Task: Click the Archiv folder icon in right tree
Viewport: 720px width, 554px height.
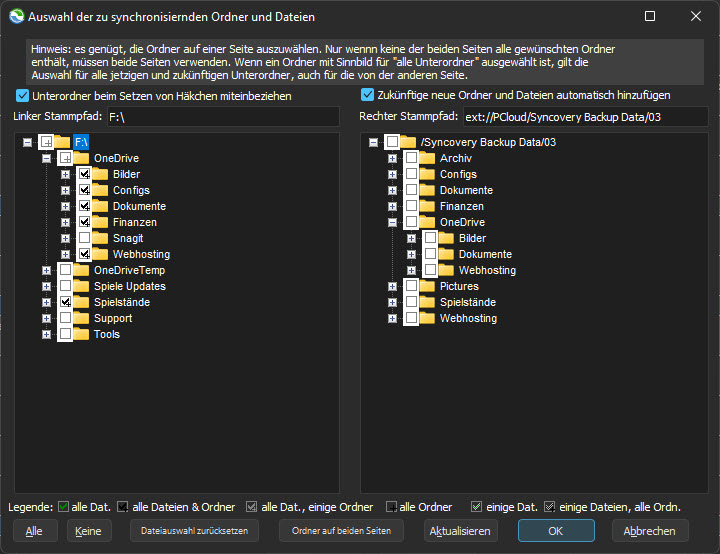Action: click(x=427, y=158)
